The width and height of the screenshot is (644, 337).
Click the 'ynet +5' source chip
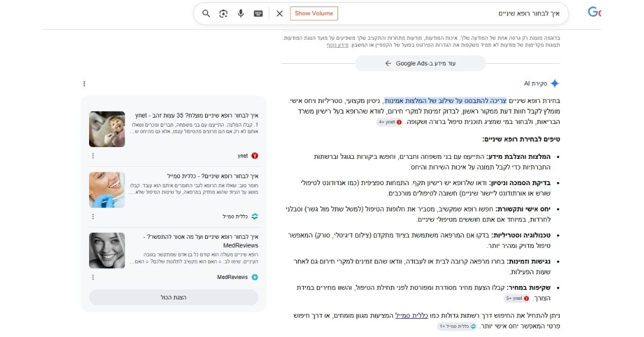518,298
